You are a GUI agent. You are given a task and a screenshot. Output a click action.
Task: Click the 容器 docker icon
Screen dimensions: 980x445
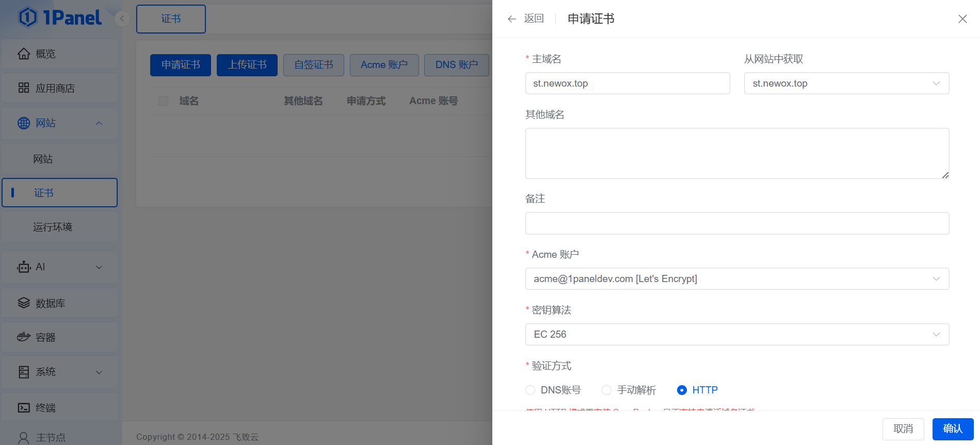(24, 337)
